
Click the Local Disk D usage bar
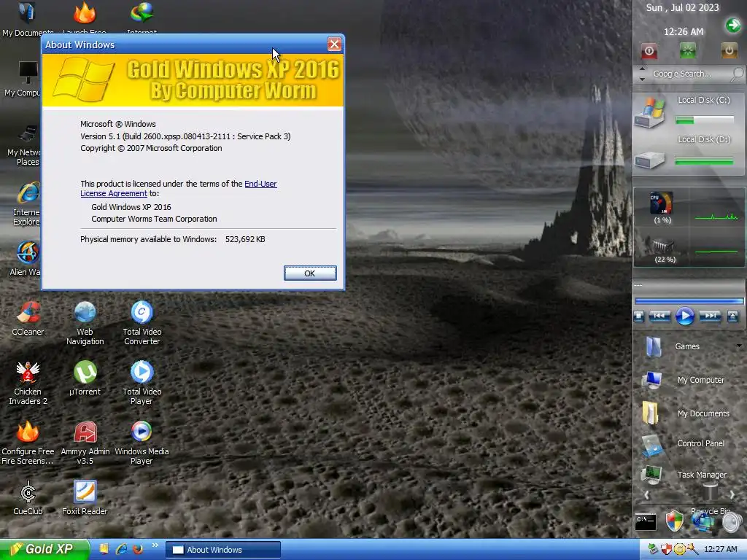tap(704, 161)
